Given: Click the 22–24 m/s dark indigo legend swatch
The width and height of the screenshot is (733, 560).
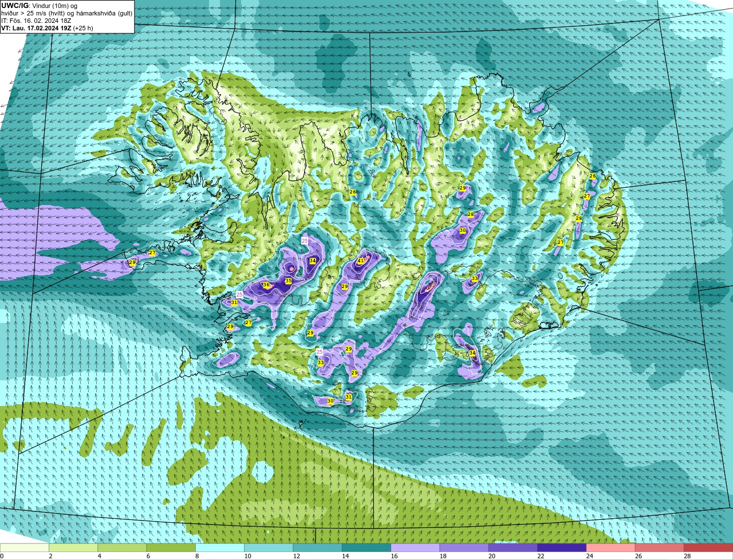Looking at the screenshot, I should [562, 548].
